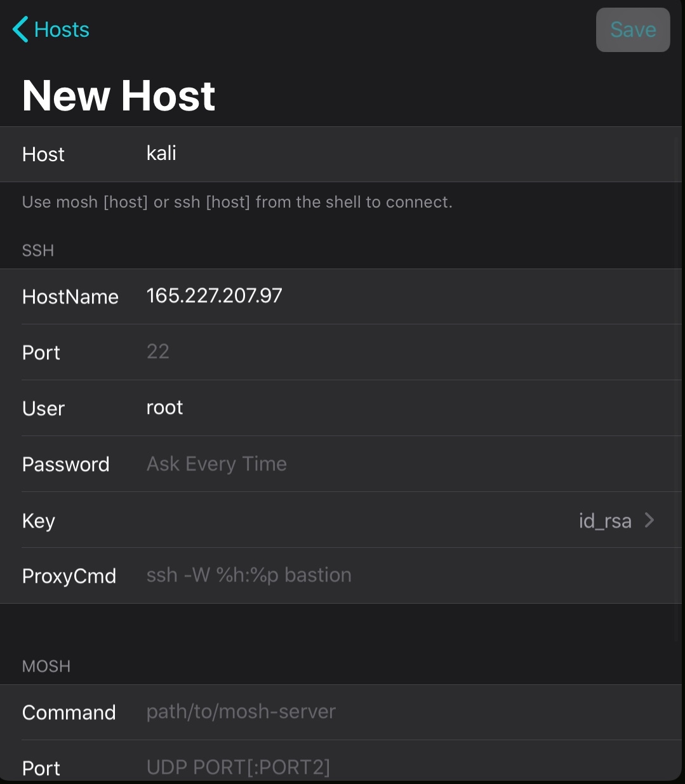Click the MOSH section header
This screenshot has width=685, height=784.
click(x=46, y=666)
